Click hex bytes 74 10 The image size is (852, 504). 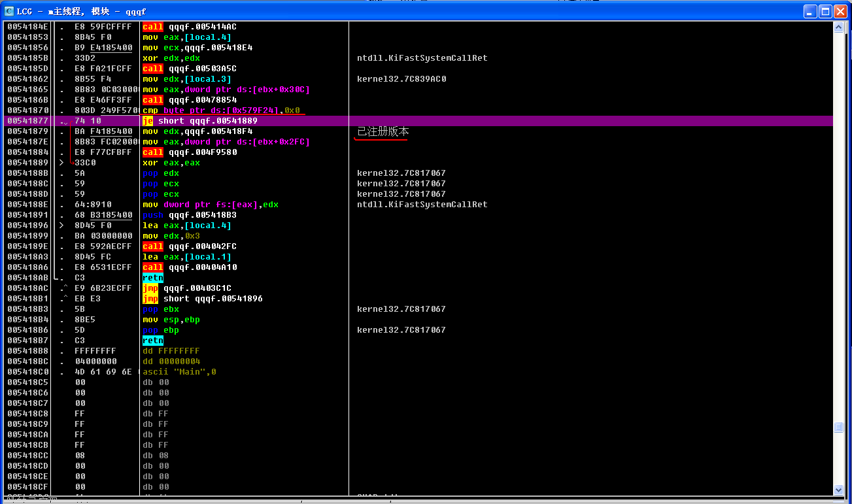coord(88,121)
